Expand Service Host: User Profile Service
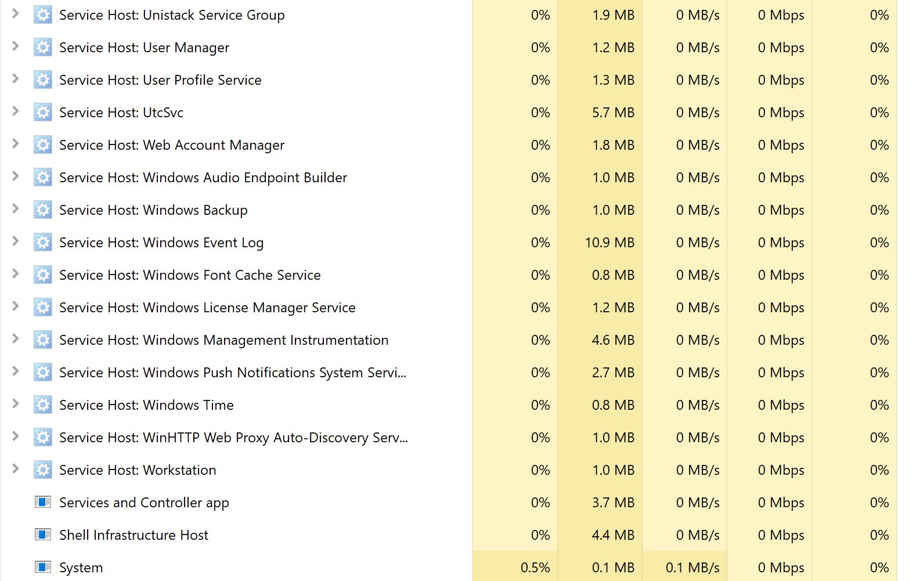Screen dimensions: 924x581 pyautogui.click(x=16, y=78)
